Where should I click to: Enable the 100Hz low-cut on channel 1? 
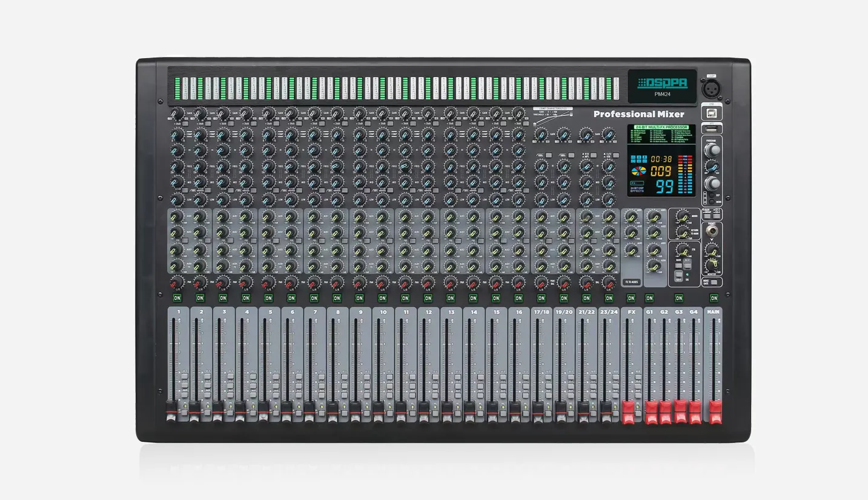tap(185, 190)
